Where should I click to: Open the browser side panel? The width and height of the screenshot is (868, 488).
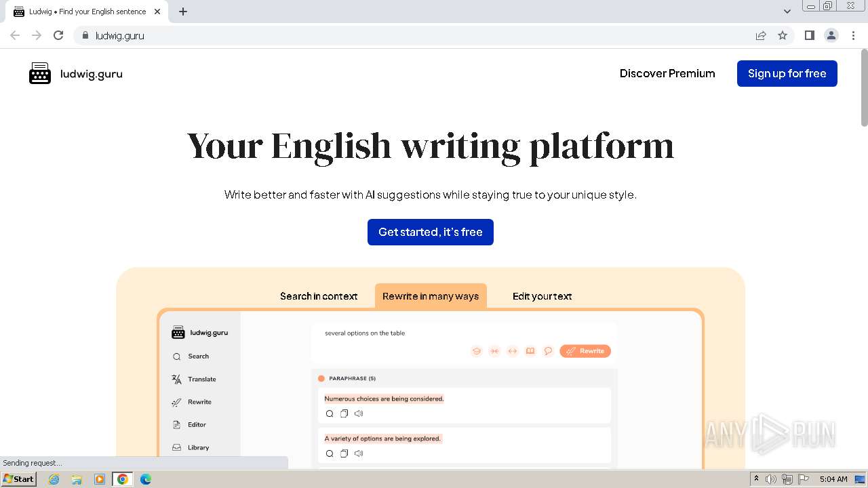(809, 35)
